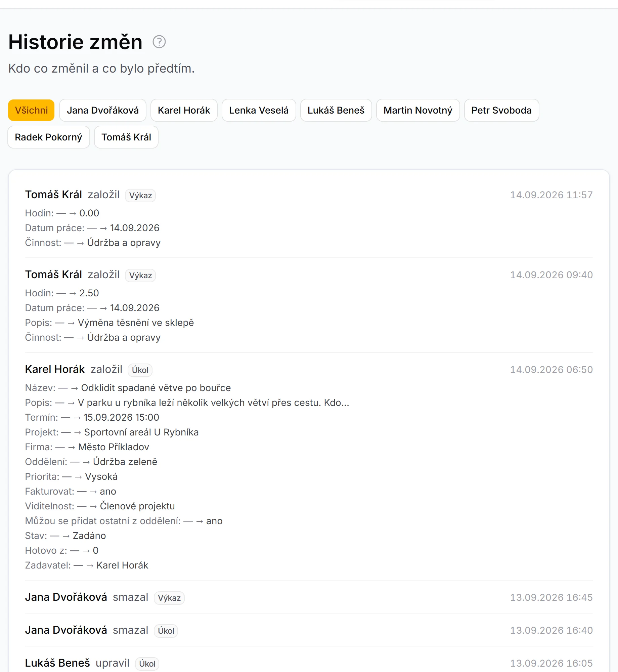Click 'Termín: 15.09.2026 15:00' line
This screenshot has height=672, width=618.
(92, 417)
